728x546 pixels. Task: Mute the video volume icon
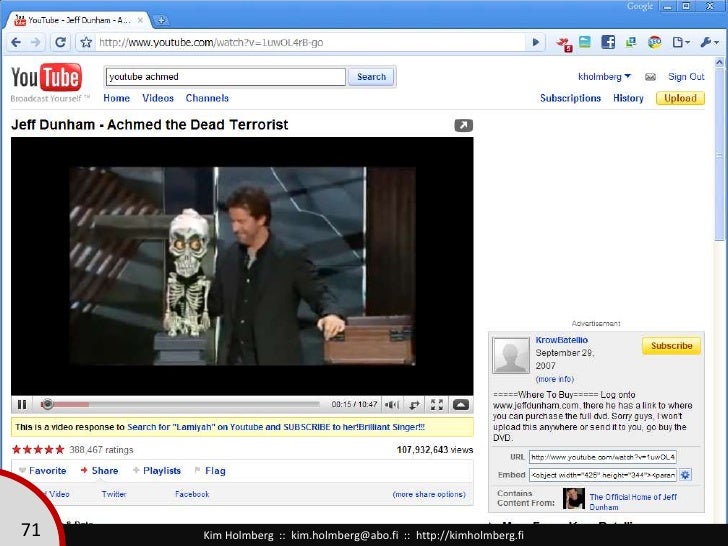click(x=391, y=405)
